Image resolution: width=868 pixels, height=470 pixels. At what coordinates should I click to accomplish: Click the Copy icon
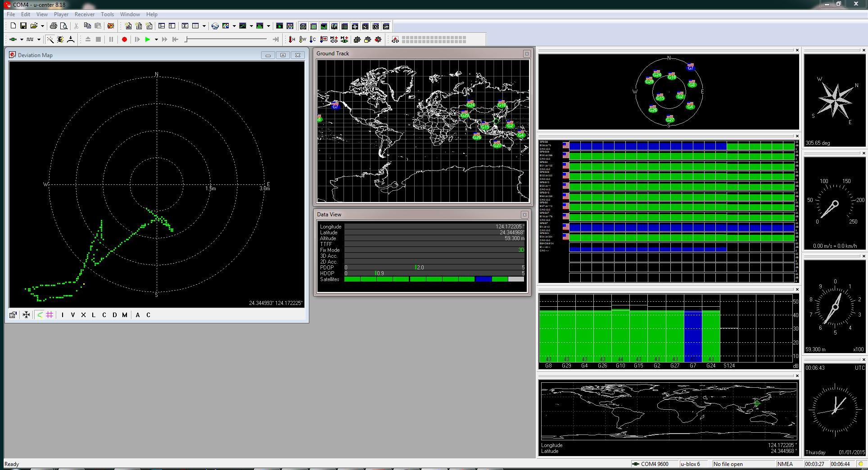87,26
